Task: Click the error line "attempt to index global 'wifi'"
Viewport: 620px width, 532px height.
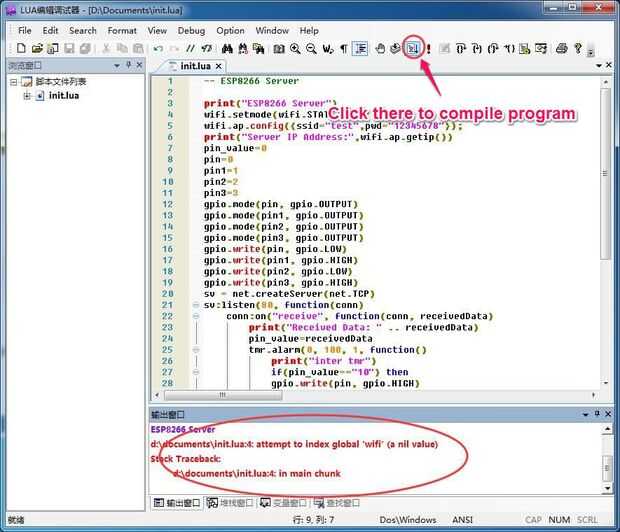Action: (294, 444)
